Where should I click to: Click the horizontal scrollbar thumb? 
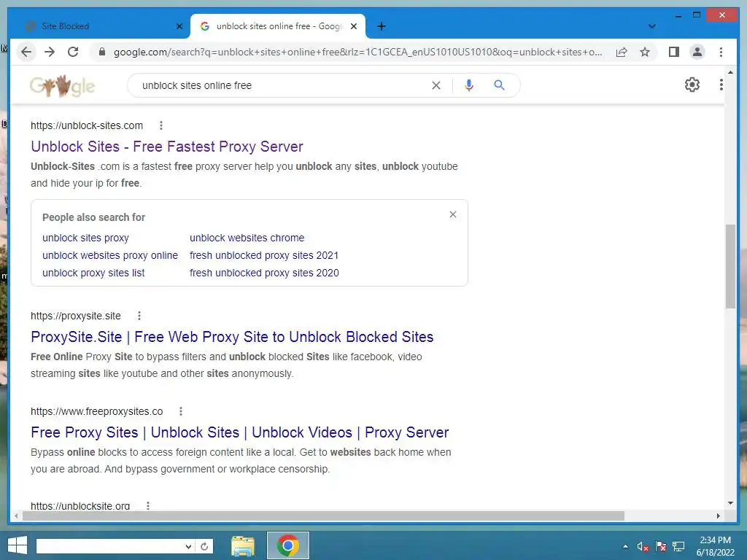pos(323,516)
